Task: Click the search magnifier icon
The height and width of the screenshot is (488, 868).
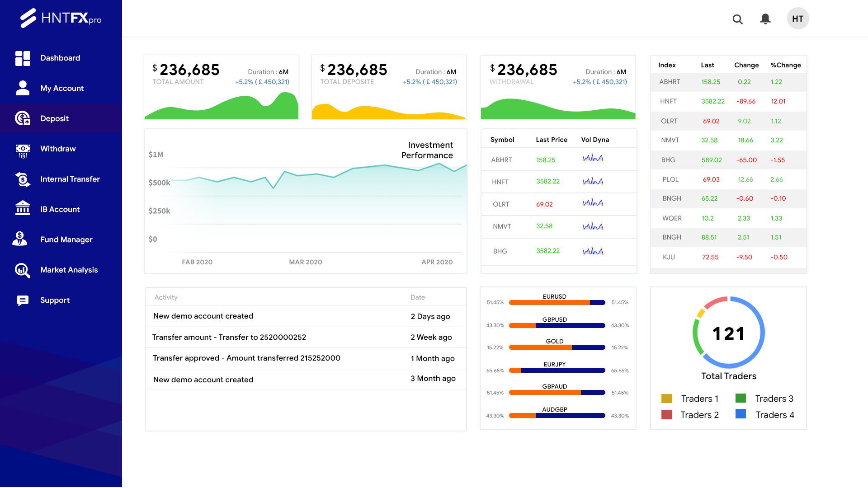Action: tap(737, 19)
